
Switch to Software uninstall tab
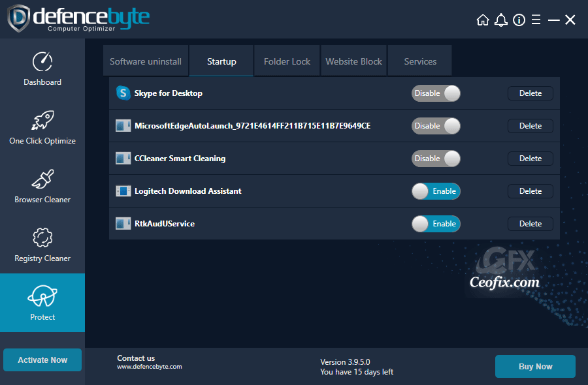[146, 61]
